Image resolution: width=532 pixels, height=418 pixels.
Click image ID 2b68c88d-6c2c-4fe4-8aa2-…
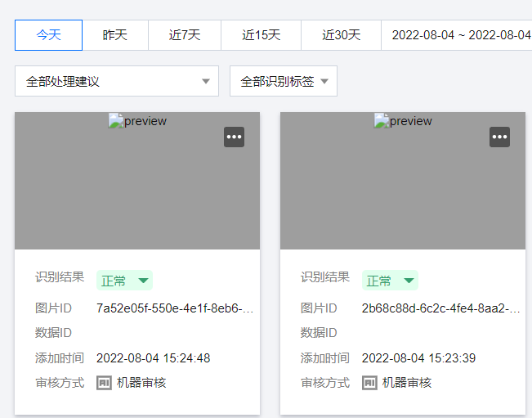click(x=440, y=308)
